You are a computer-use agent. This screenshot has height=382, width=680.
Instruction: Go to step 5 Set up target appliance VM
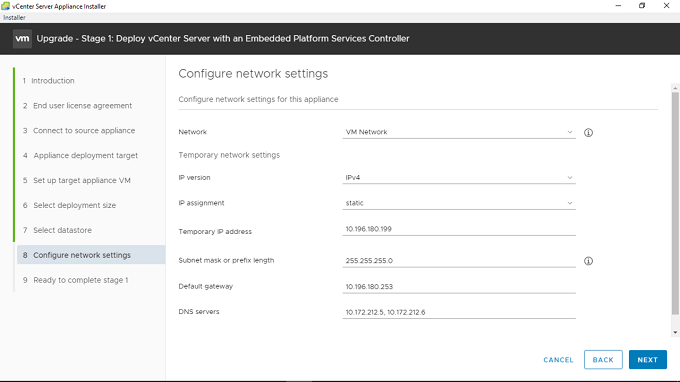[77, 180]
